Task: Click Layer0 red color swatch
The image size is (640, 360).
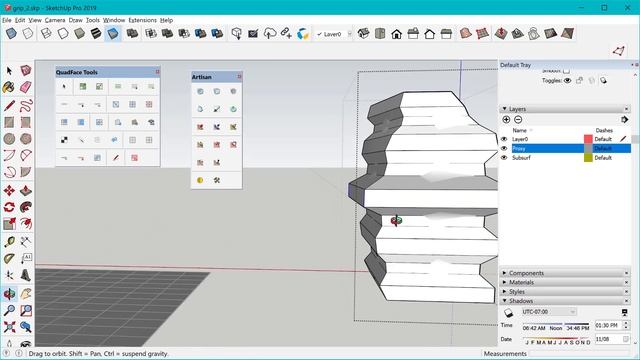Action: [x=588, y=139]
